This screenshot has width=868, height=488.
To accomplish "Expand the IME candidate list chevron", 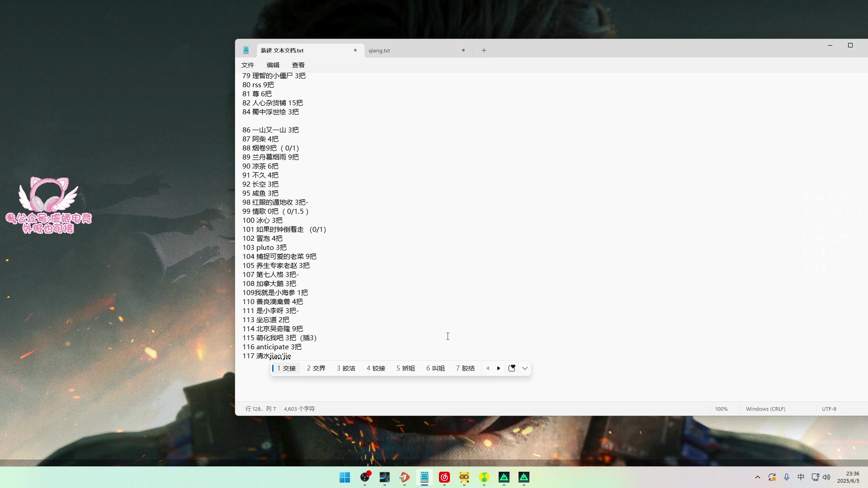I will pos(525,368).
